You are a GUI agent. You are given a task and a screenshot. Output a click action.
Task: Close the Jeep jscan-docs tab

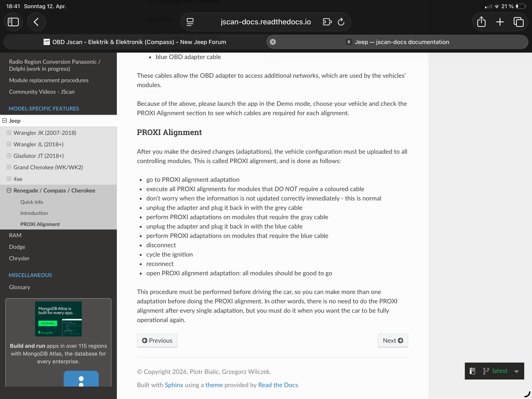[273, 42]
